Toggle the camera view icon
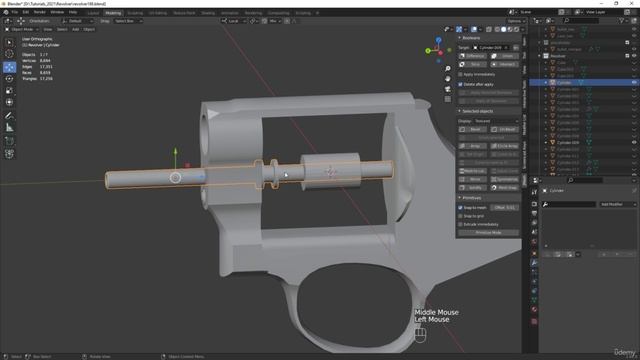 (448, 89)
